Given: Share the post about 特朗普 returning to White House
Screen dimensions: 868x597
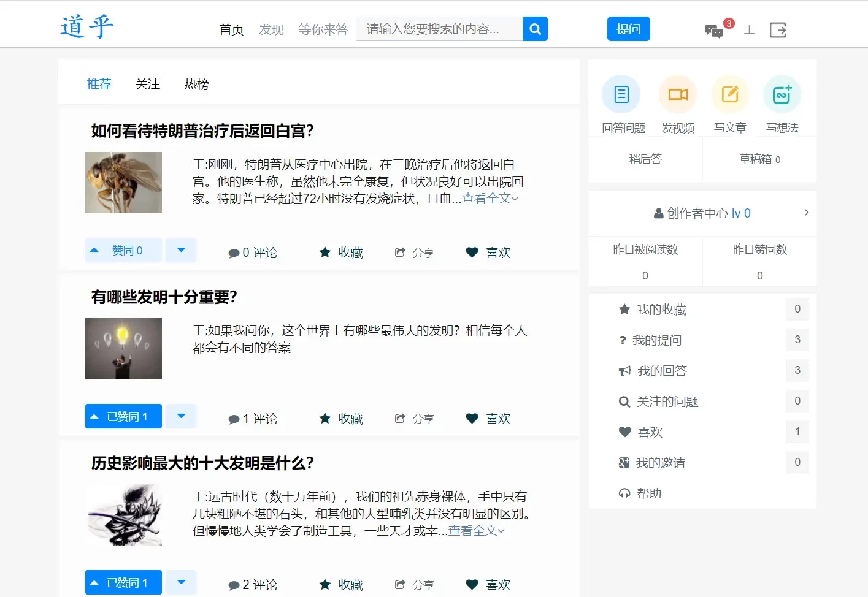Looking at the screenshot, I should pos(415,252).
